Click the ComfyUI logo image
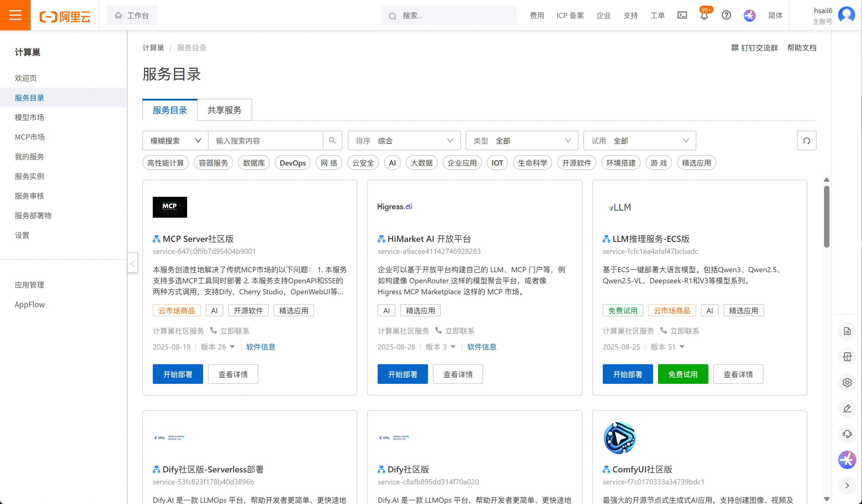 pyautogui.click(x=619, y=438)
